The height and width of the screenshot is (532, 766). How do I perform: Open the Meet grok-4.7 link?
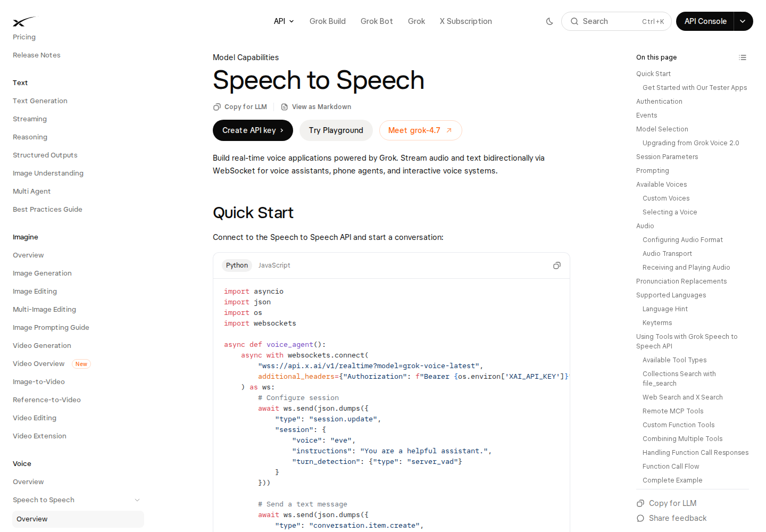coord(420,130)
